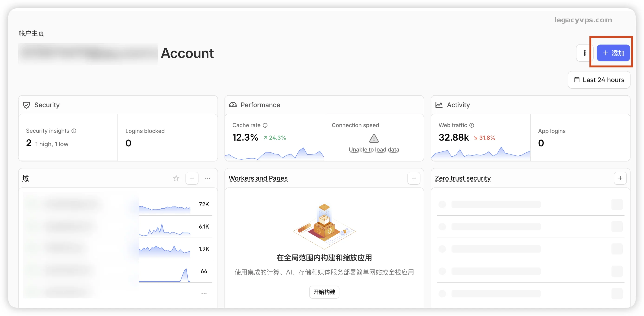Click the plus button in 域 panel

(x=192, y=178)
